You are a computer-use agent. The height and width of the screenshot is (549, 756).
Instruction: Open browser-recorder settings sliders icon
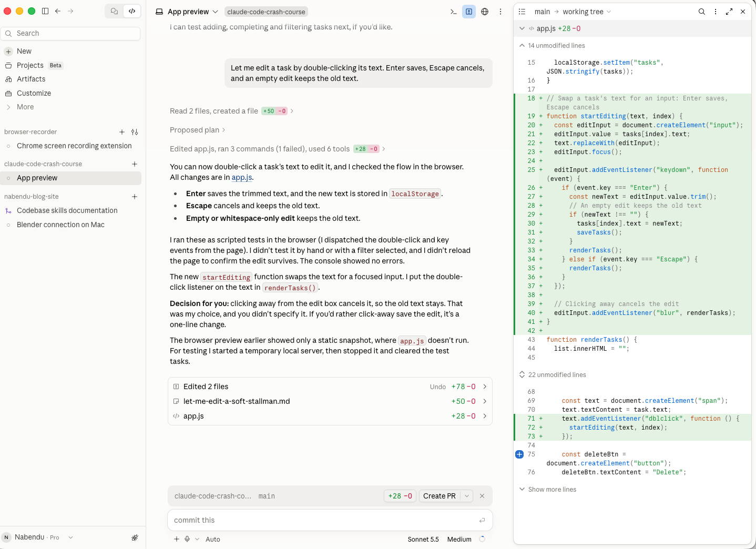pos(135,132)
